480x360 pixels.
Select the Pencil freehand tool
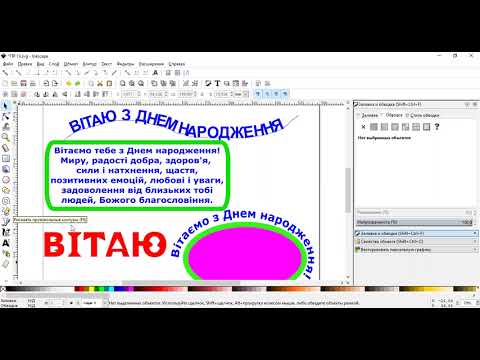[x=5, y=211]
